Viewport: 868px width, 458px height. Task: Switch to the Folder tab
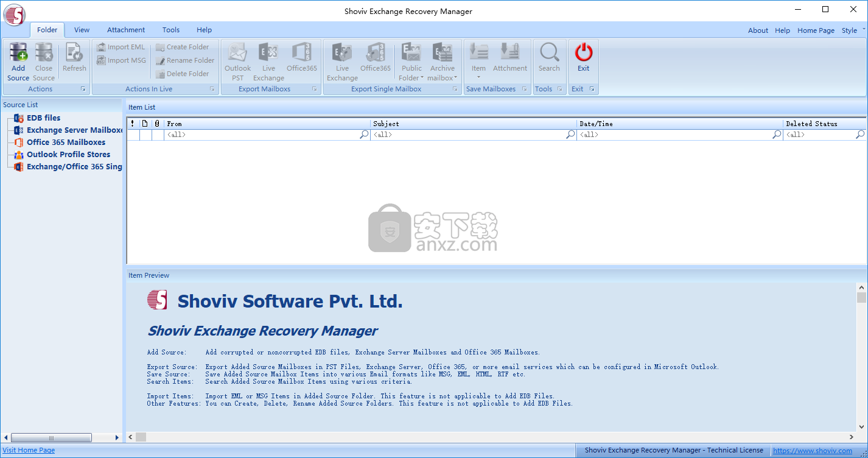click(x=47, y=30)
